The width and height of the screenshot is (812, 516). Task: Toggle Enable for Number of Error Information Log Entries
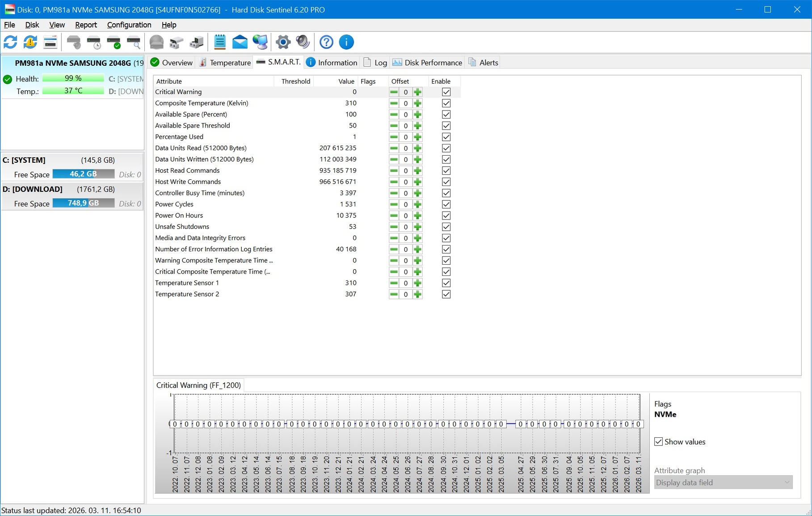point(446,249)
